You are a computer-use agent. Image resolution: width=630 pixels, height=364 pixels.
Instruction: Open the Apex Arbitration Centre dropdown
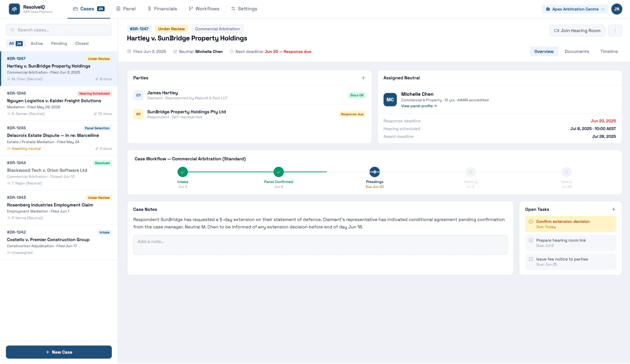point(575,9)
